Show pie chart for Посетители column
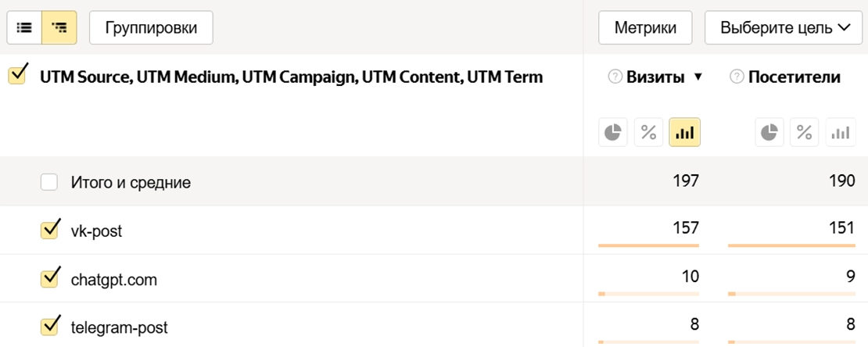This screenshot has width=868, height=347. pyautogui.click(x=769, y=133)
